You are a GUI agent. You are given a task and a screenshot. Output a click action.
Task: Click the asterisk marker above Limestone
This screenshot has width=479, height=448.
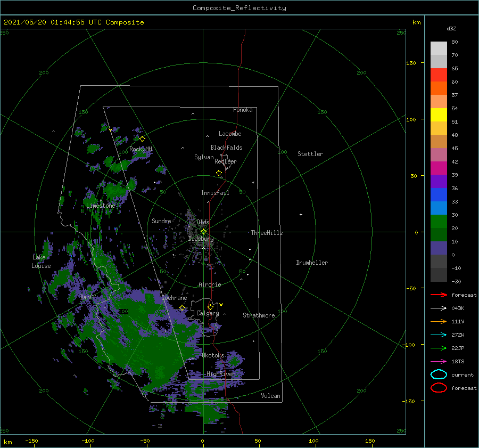(101, 201)
